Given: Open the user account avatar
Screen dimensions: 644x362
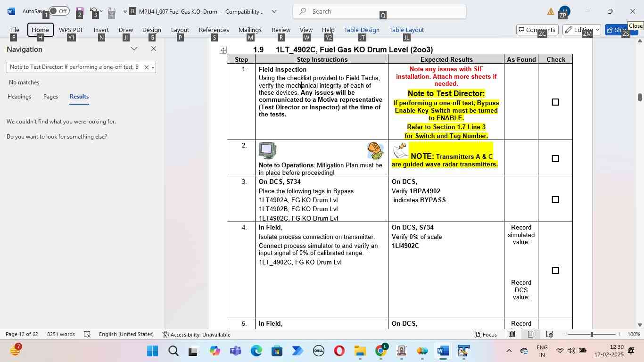Looking at the screenshot, I should [564, 11].
